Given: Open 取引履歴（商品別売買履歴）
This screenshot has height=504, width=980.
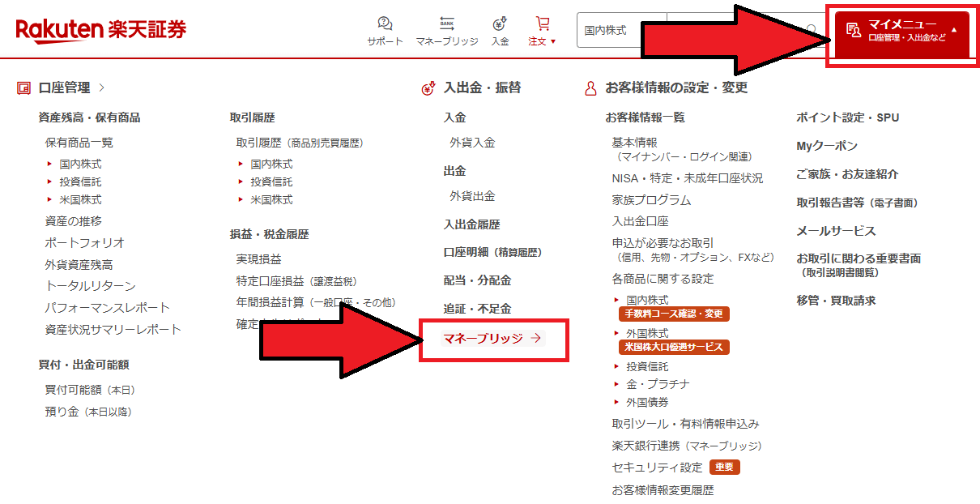Looking at the screenshot, I should coord(300,142).
